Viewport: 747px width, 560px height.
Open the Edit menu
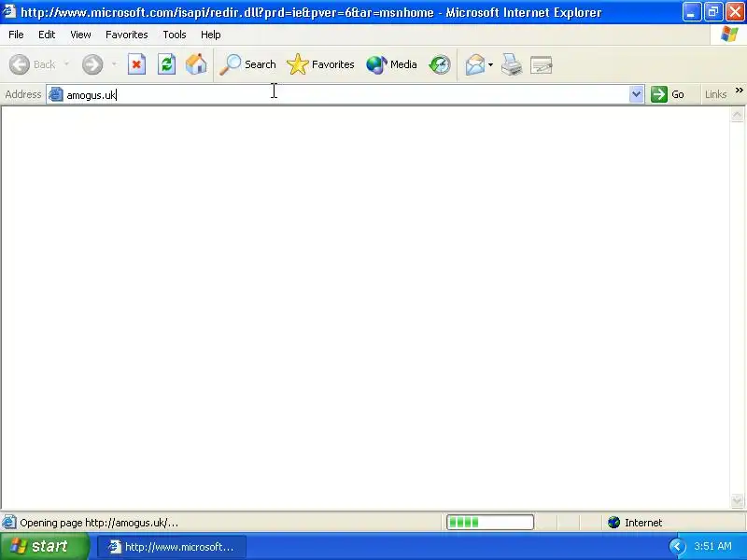pyautogui.click(x=47, y=35)
